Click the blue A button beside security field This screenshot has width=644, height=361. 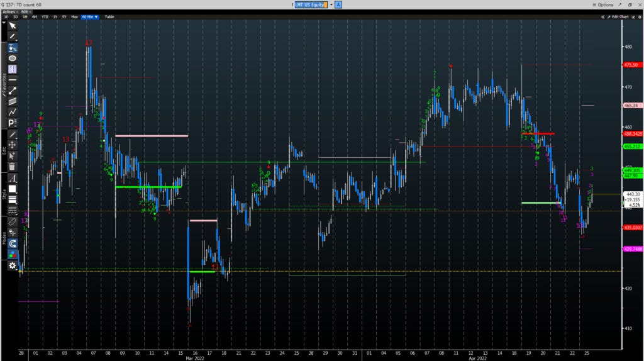[x=338, y=4]
